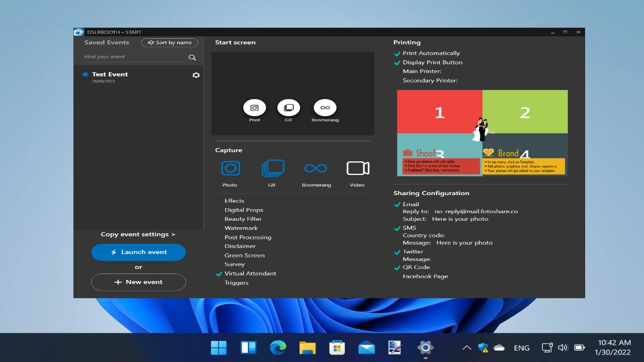This screenshot has width=644, height=362.
Task: Open the Facebook Page sharing option
Action: (425, 277)
